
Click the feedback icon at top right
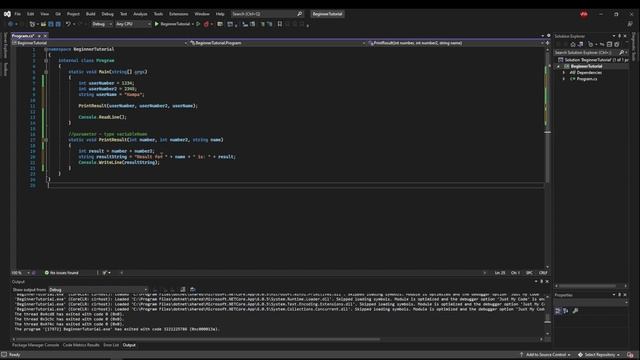tap(630, 24)
